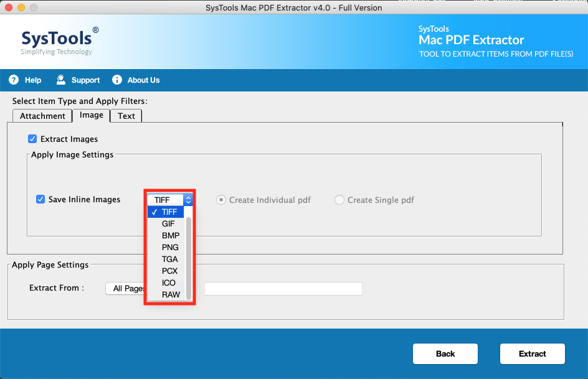Choose PCX in the format list
The height and width of the screenshot is (379, 588).
167,271
